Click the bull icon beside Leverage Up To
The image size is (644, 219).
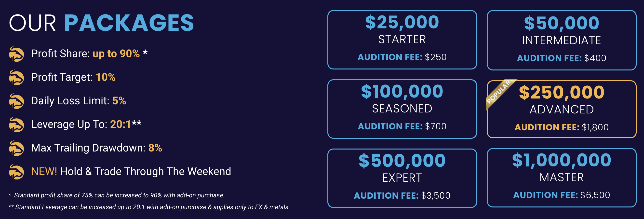16,124
